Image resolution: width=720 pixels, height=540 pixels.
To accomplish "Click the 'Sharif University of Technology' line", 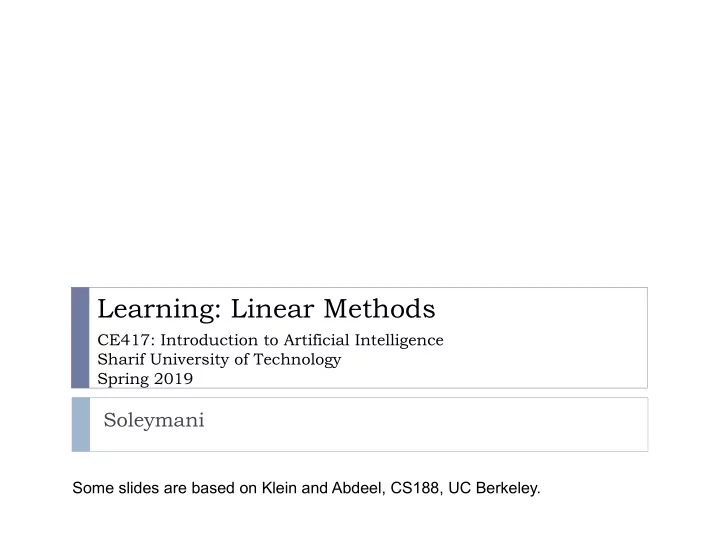I will click(219, 360).
